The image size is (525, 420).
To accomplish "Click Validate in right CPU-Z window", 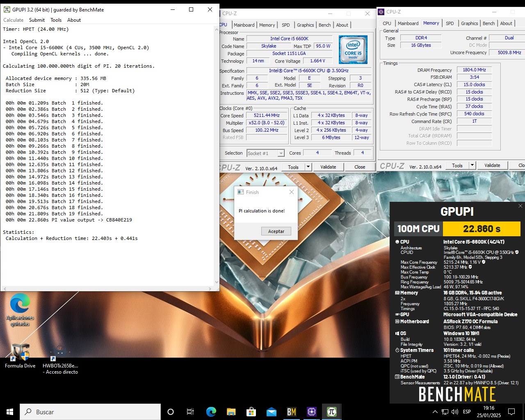I will [492, 165].
